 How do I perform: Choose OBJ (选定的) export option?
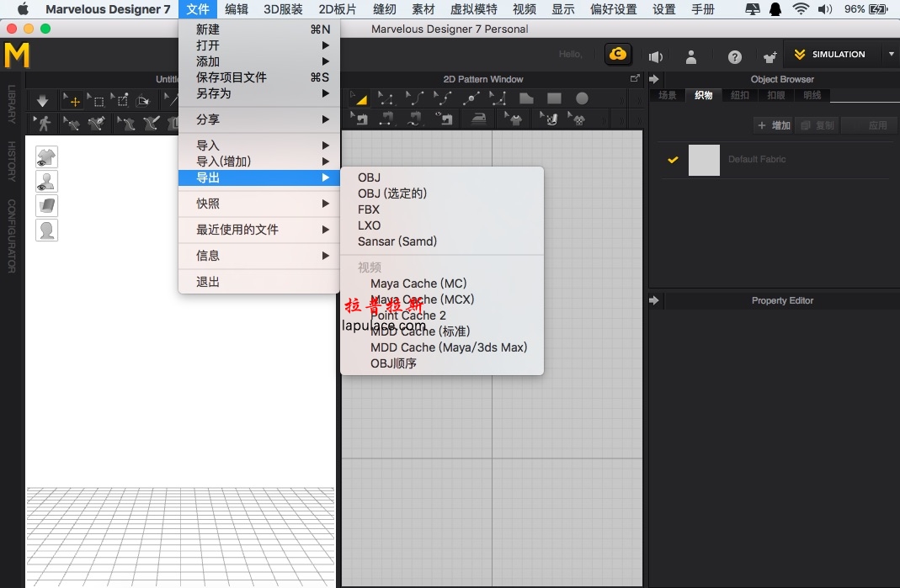tap(442, 193)
